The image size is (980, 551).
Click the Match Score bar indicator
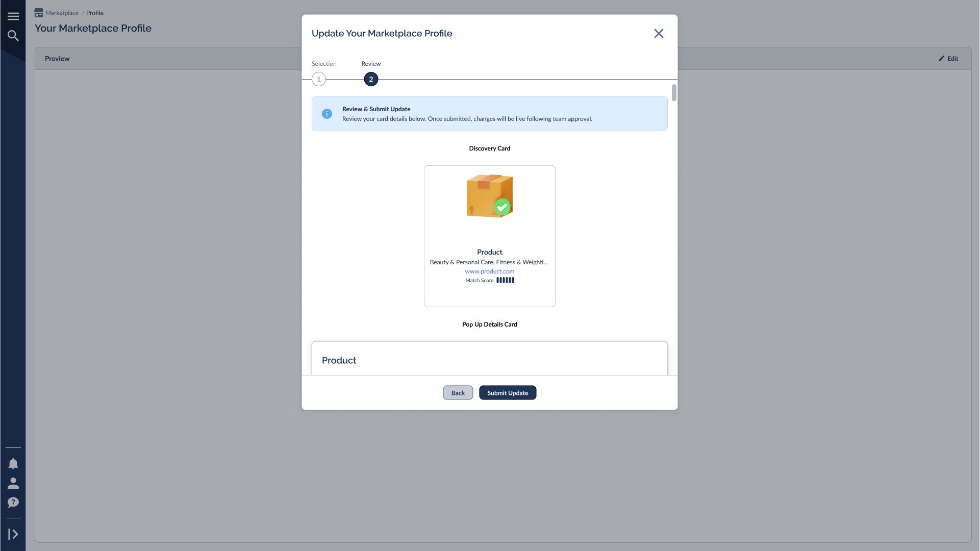point(506,280)
